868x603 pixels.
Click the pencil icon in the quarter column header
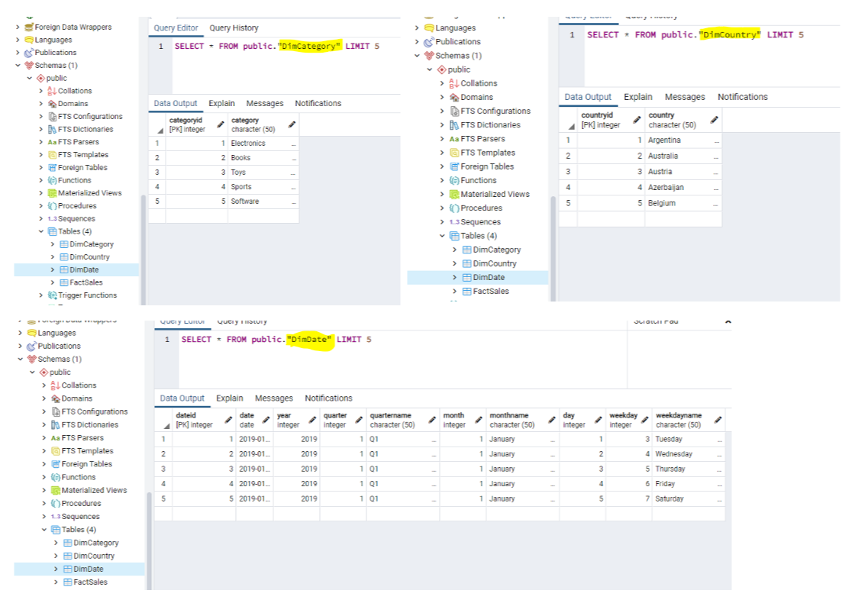(x=359, y=420)
